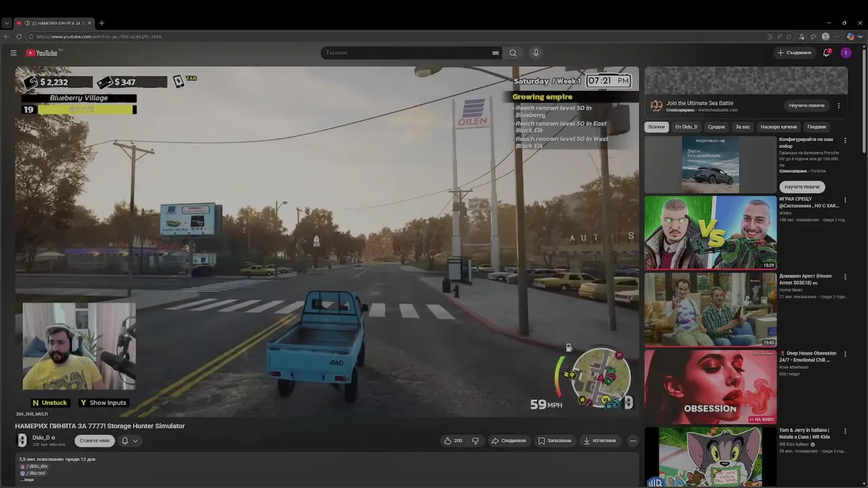868x488 pixels.
Task: Select the 'За вас' filter chip
Action: pyautogui.click(x=743, y=127)
